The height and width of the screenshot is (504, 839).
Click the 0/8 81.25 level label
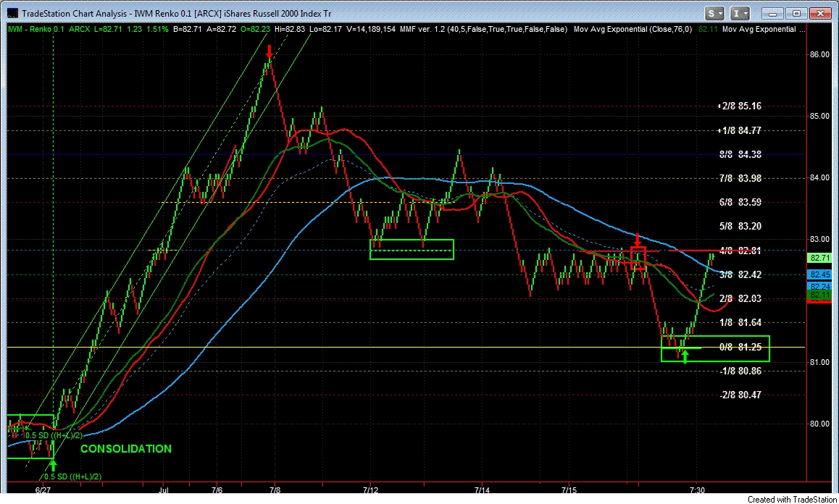[739, 347]
